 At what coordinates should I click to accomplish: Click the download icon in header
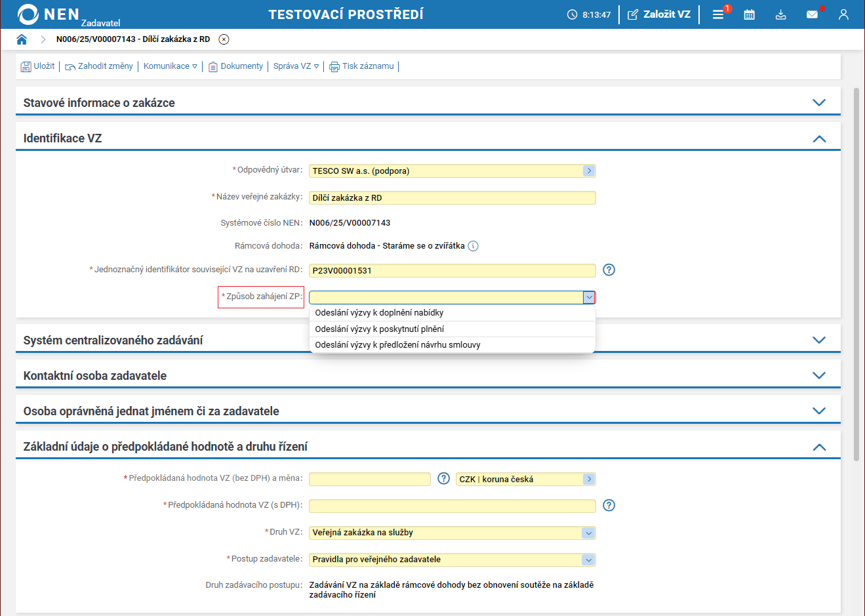780,14
